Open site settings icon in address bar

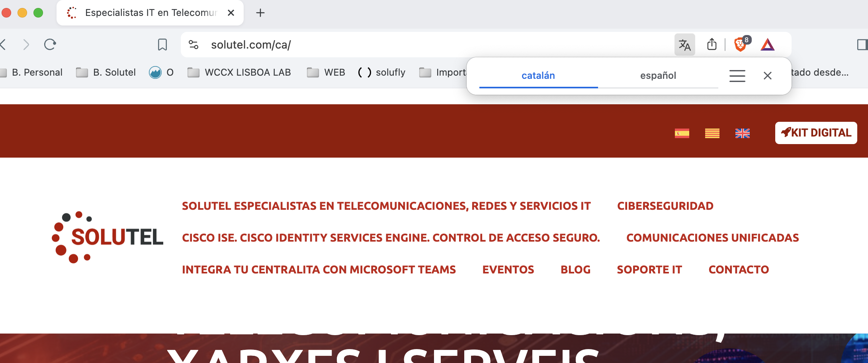(194, 45)
